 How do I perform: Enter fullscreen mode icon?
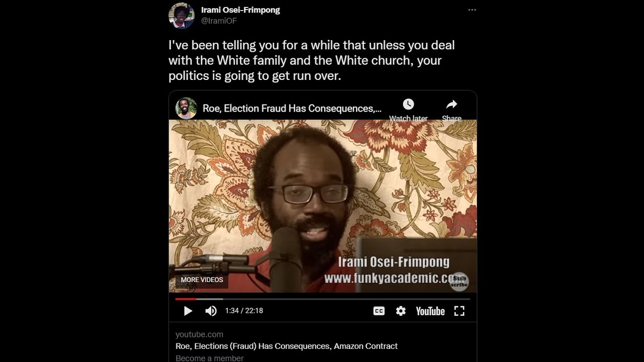tap(459, 311)
